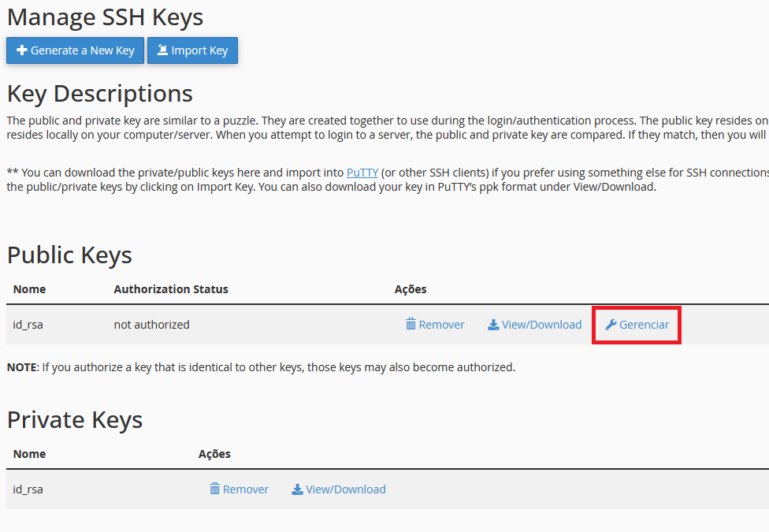
Task: Select the Ações header in Public Keys table
Action: tap(411, 289)
